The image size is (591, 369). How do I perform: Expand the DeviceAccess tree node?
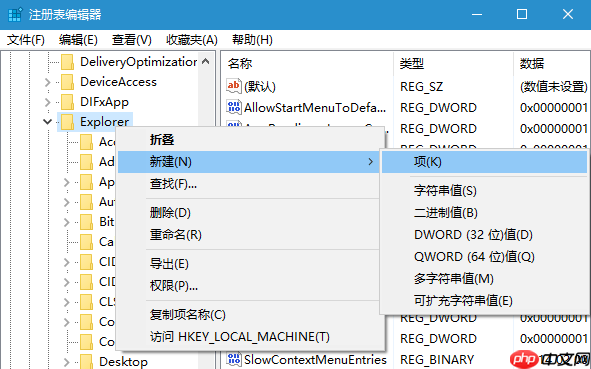click(x=47, y=82)
